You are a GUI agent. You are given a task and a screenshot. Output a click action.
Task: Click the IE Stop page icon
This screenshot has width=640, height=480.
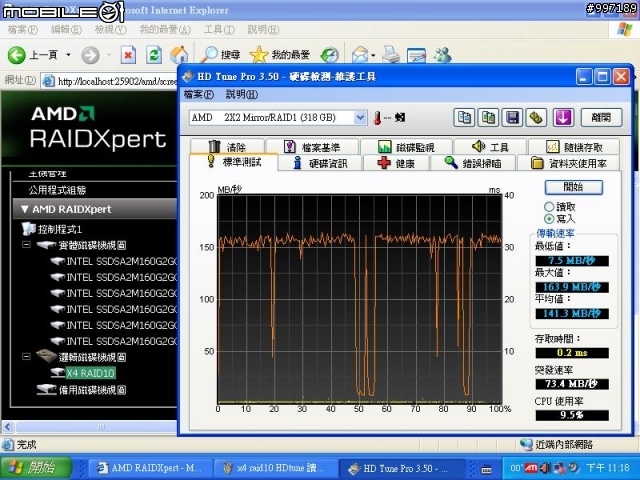(128, 55)
